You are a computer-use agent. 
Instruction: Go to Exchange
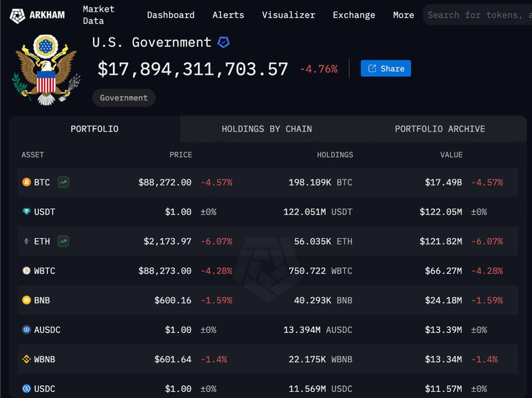(354, 15)
